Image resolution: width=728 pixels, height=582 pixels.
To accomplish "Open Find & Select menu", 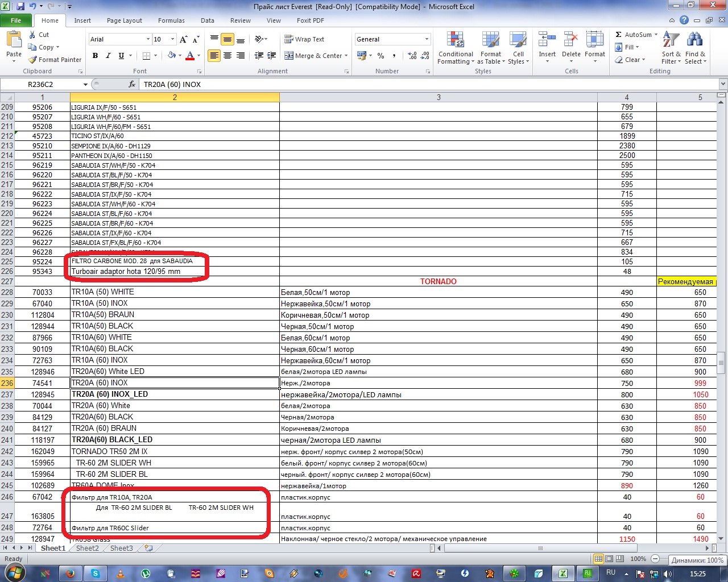I will click(x=695, y=48).
